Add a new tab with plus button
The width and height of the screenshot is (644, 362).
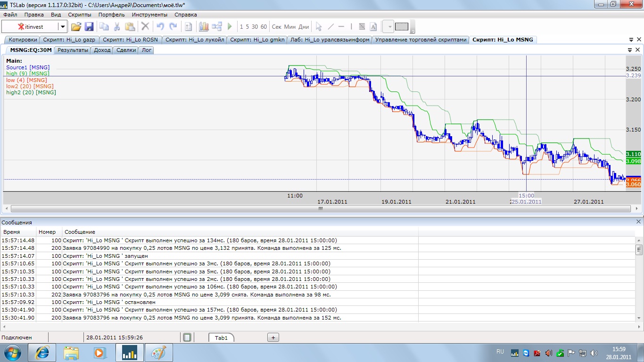(x=273, y=337)
